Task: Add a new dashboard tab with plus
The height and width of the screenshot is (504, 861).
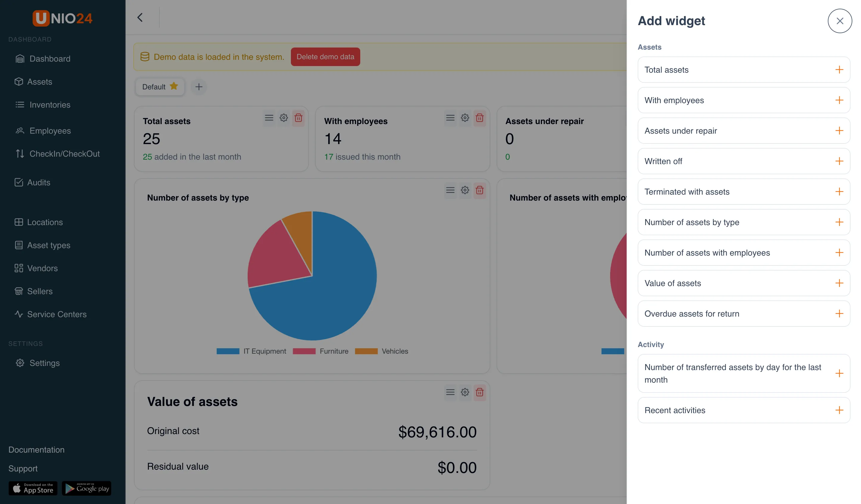Action: click(199, 87)
